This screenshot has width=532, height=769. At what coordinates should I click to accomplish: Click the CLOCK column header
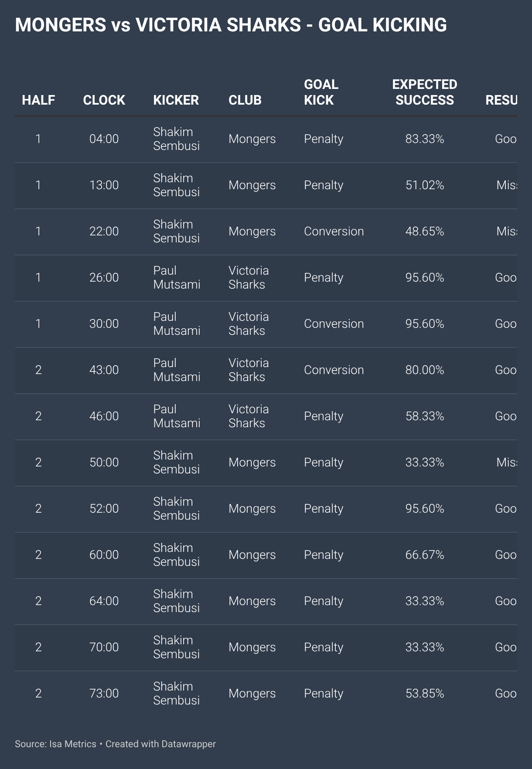pyautogui.click(x=104, y=100)
